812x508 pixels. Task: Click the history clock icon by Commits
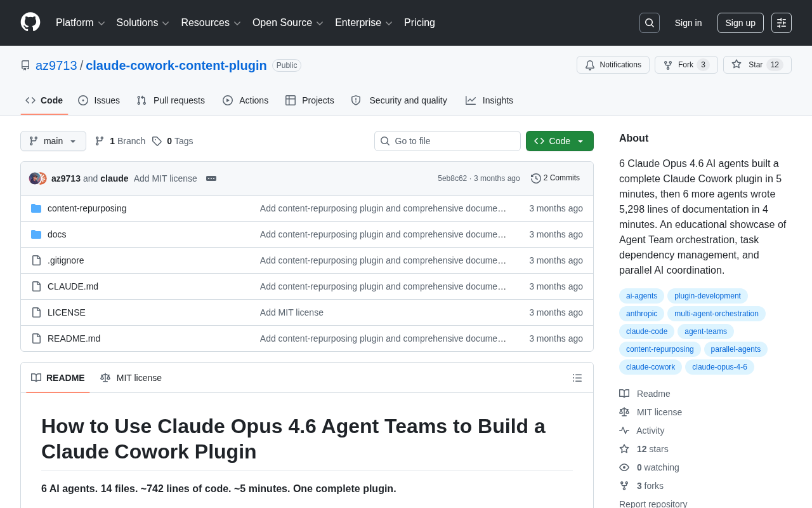(x=536, y=178)
